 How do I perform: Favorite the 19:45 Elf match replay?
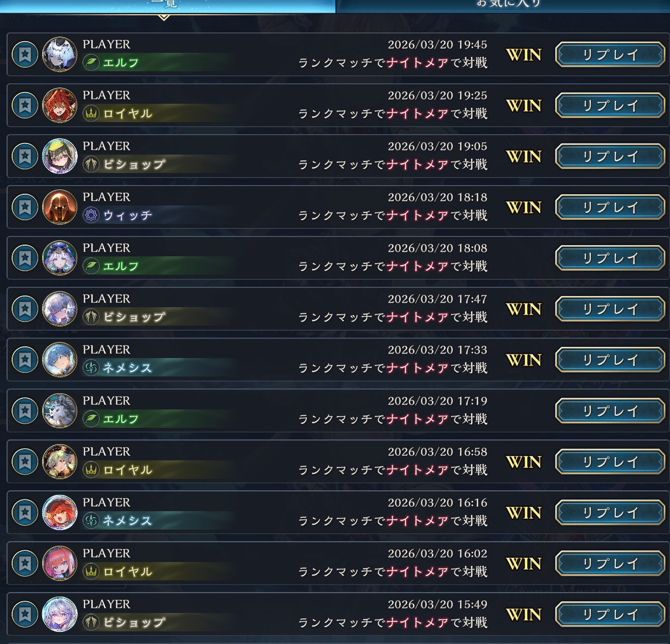click(25, 54)
